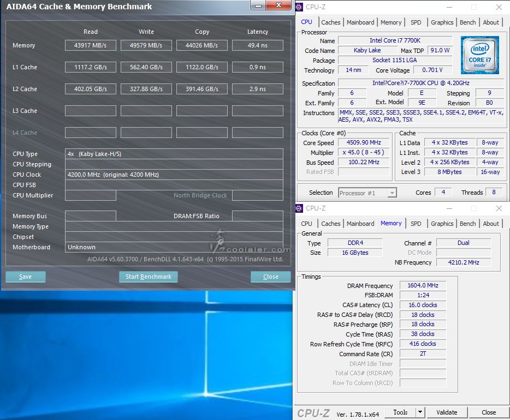510x420 pixels.
Task: Click DRAM Frequency value 1604.0 MHz
Action: (x=423, y=285)
